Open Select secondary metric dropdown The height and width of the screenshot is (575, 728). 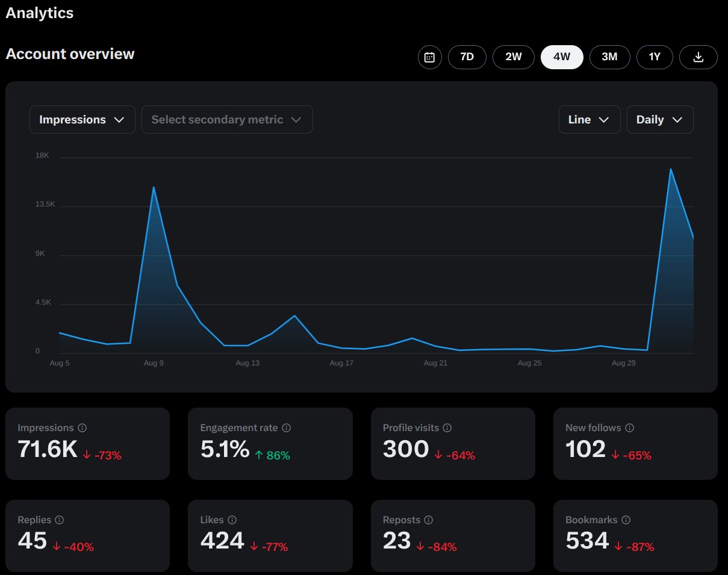point(227,120)
